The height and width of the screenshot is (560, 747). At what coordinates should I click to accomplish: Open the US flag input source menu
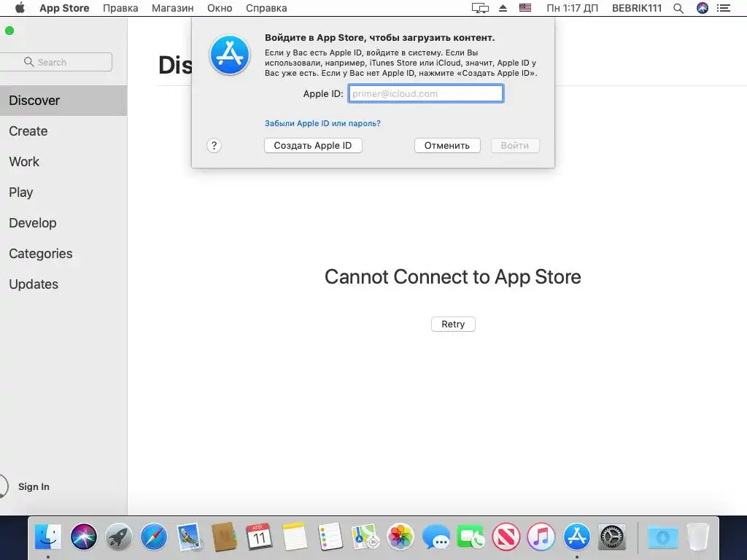[525, 8]
